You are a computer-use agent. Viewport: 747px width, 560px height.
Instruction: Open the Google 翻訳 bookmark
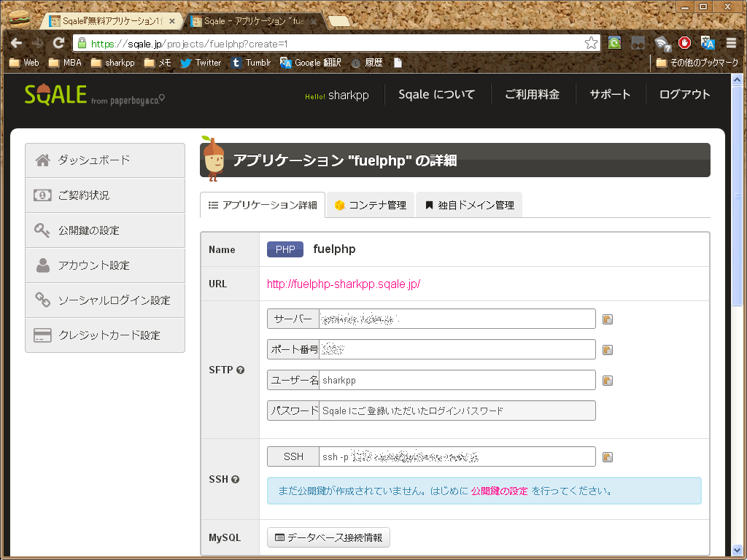(x=311, y=63)
